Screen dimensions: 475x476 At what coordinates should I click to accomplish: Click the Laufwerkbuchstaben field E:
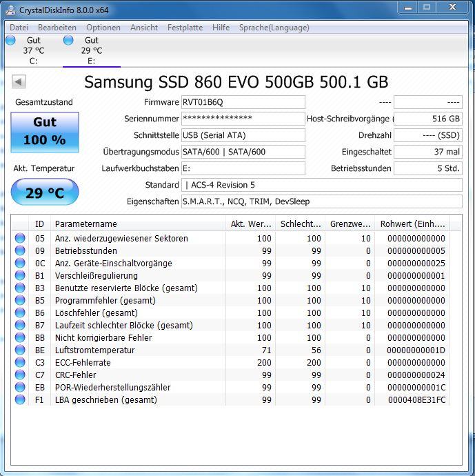click(x=243, y=168)
